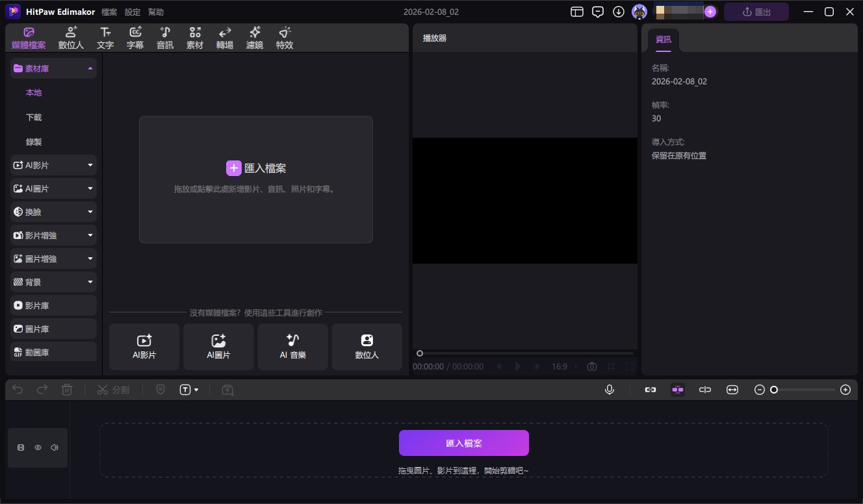Image resolution: width=863 pixels, height=504 pixels.
Task: Collapse the 素材庫 section
Action: [90, 68]
